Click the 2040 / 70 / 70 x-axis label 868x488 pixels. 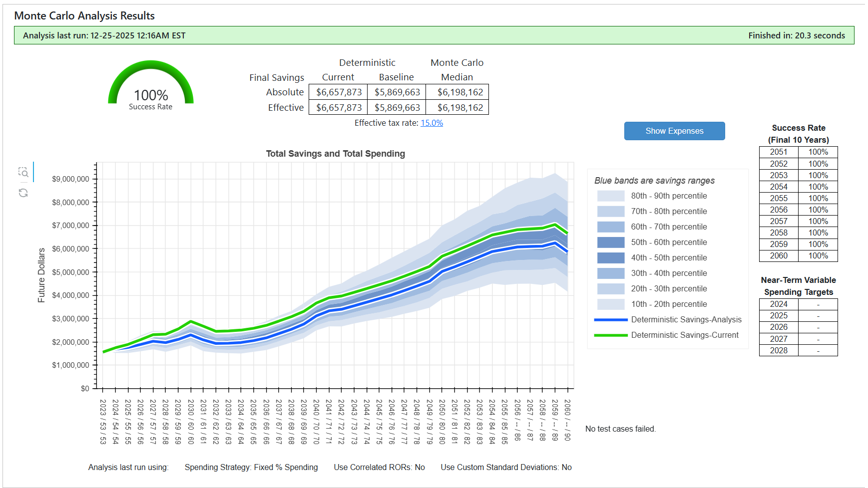click(316, 422)
